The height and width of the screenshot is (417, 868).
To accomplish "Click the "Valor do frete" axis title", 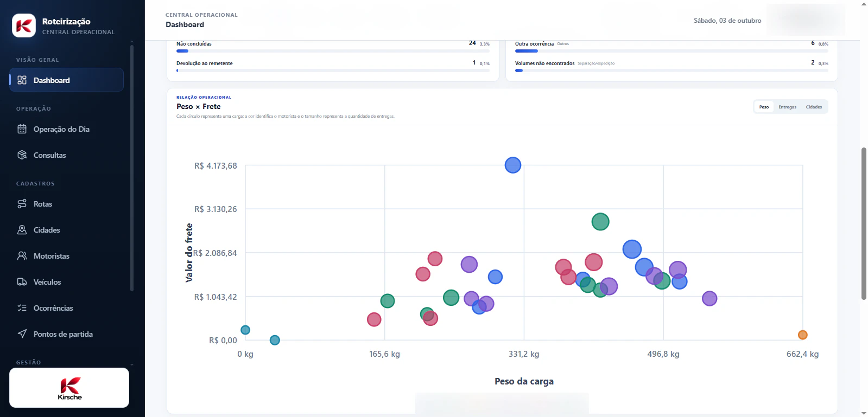I will [189, 253].
